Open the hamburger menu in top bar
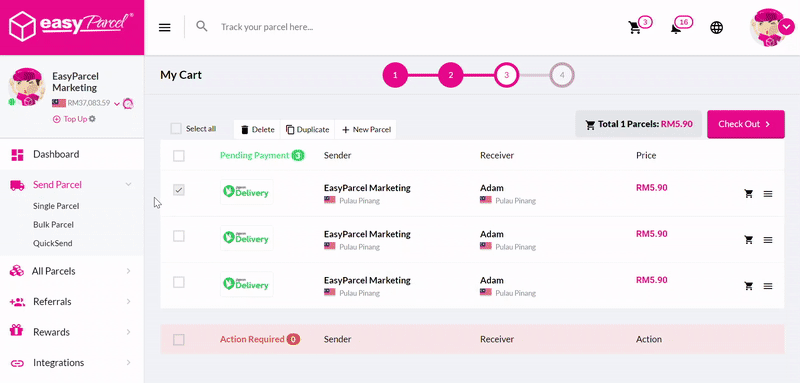Viewport: 800px width, 383px height. point(164,28)
